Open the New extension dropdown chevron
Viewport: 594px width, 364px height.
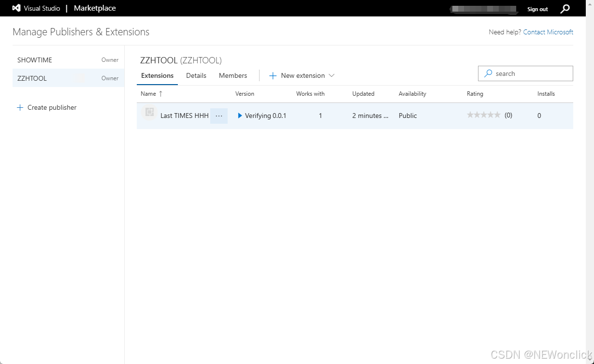coord(332,75)
